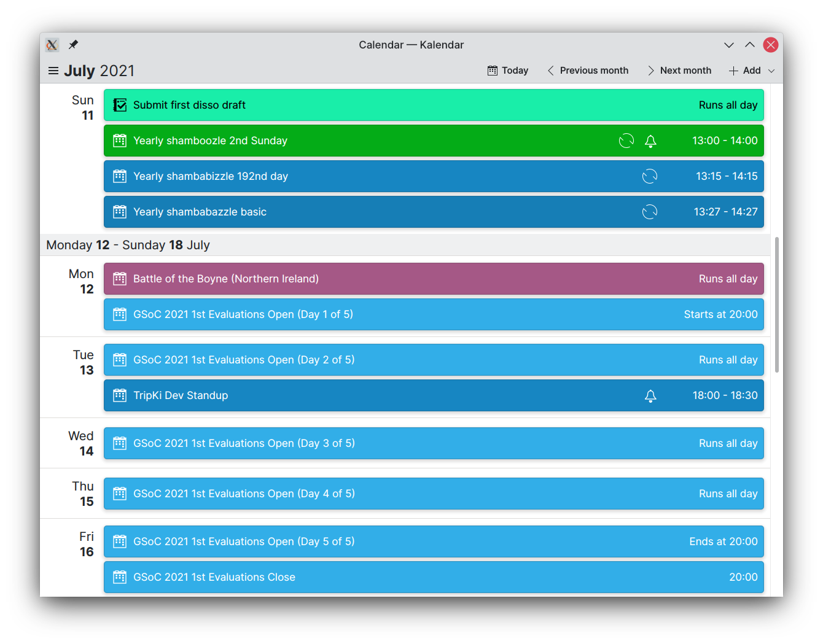
Task: Open Yearly shambabazzle basic event
Action: (x=434, y=212)
